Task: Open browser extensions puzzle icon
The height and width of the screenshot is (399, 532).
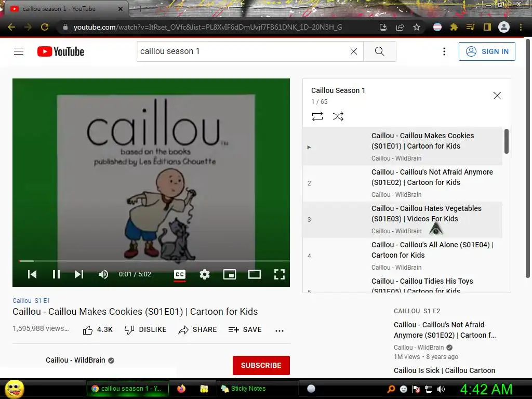Action: coord(454,27)
